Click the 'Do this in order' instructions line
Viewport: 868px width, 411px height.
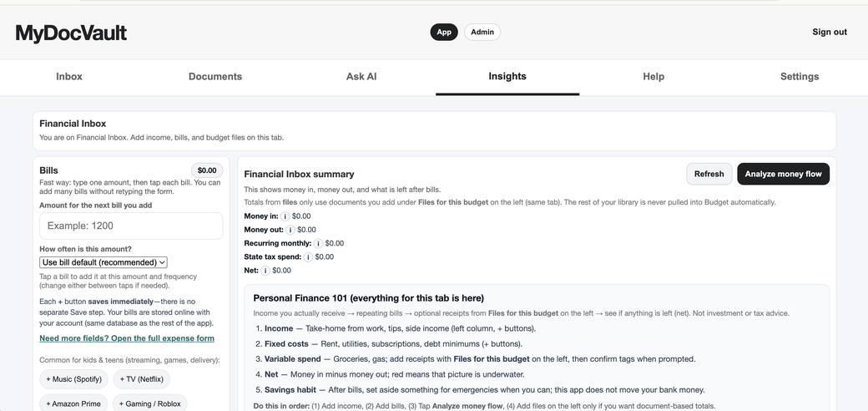[x=484, y=406]
